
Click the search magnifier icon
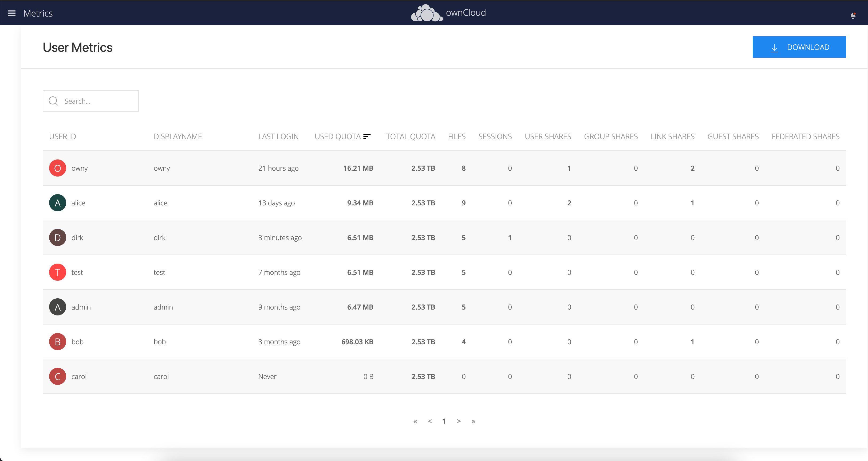(53, 101)
